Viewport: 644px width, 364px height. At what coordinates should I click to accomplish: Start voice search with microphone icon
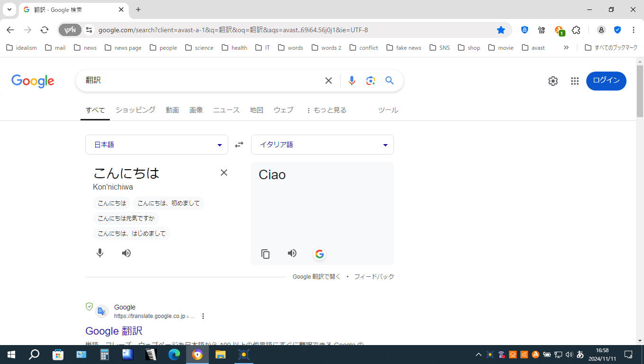[x=351, y=81]
